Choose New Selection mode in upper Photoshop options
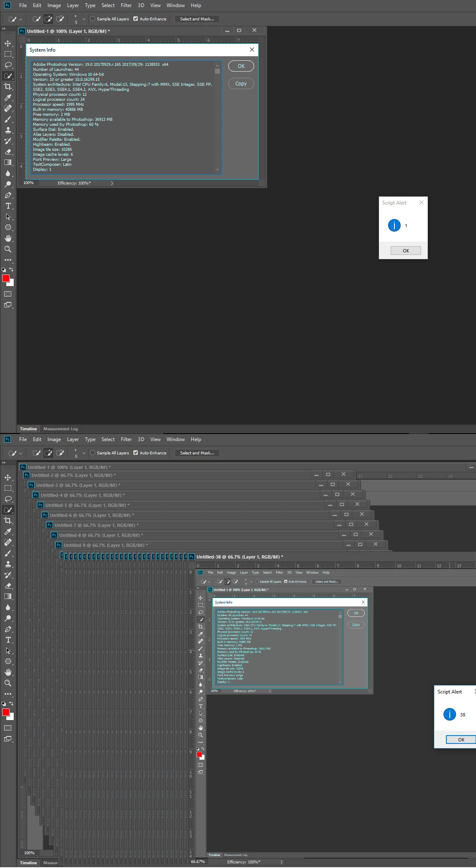The image size is (476, 868). click(37, 19)
